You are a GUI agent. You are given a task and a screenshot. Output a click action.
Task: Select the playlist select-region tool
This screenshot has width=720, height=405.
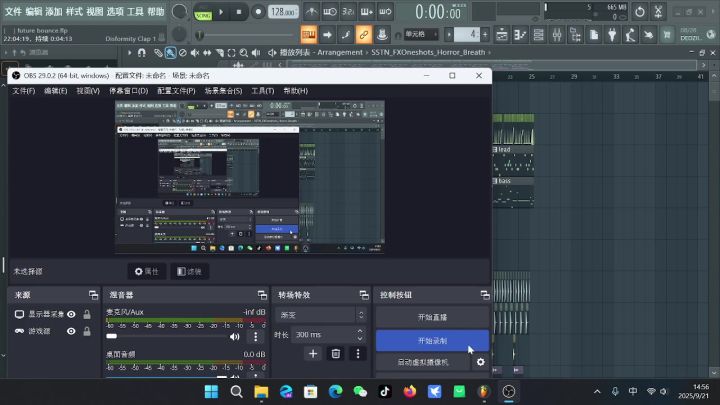[x=231, y=53]
